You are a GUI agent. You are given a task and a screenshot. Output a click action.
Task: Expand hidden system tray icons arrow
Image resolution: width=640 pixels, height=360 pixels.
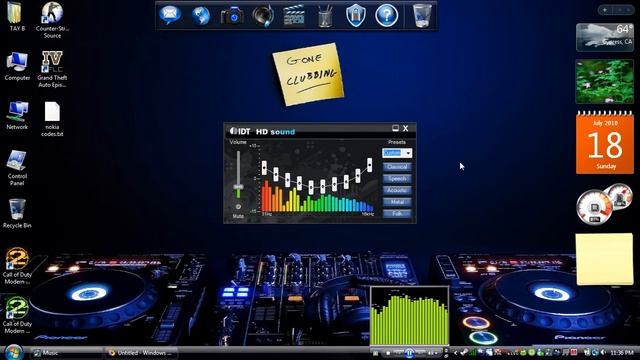pyautogui.click(x=456, y=353)
